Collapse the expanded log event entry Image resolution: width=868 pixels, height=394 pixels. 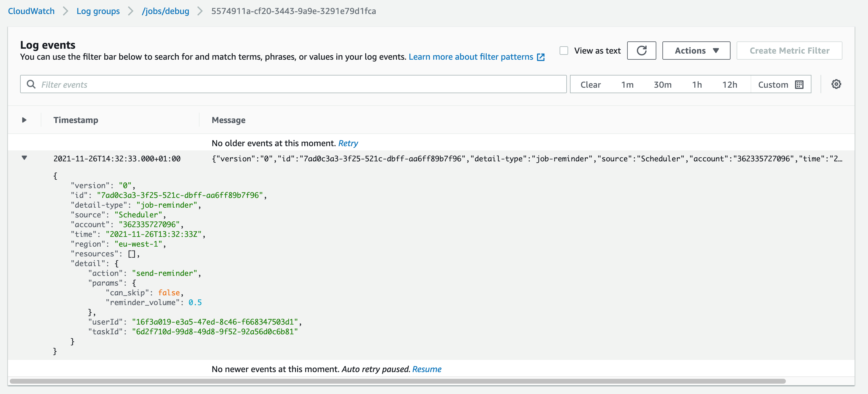point(24,158)
